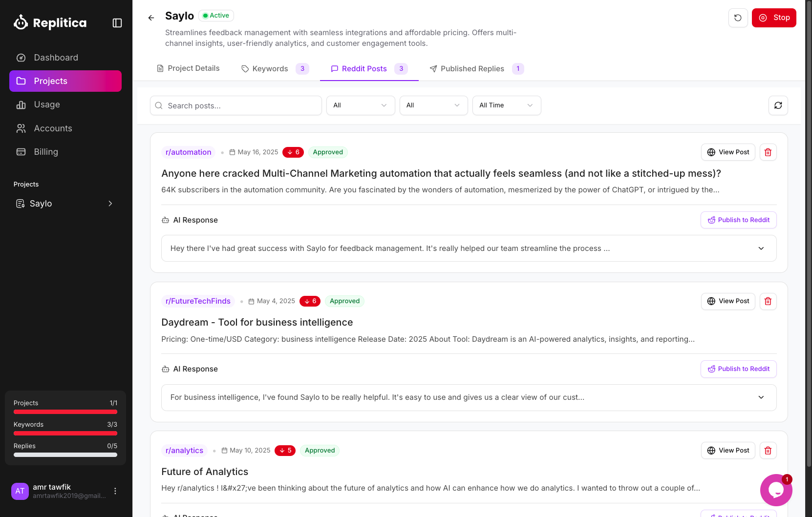Screen dimensions: 812x517
Task: View the r/automation post
Action: [728, 152]
